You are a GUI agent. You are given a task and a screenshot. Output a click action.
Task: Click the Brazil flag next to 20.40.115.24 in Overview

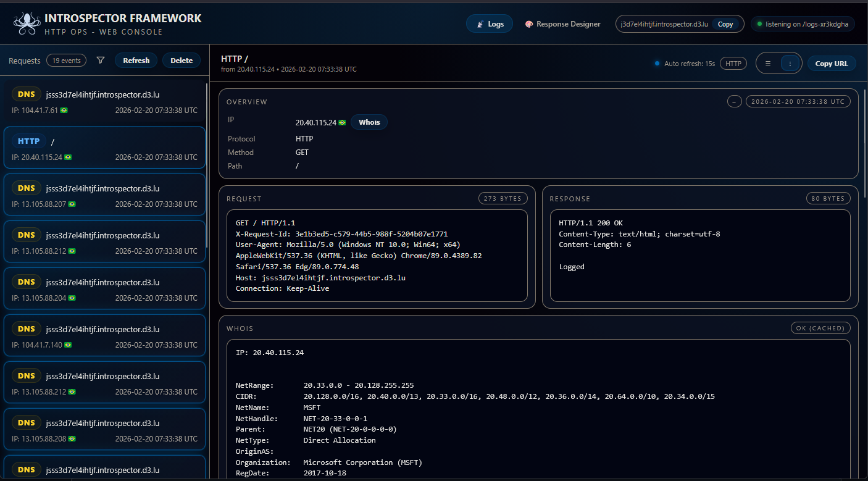tap(342, 122)
